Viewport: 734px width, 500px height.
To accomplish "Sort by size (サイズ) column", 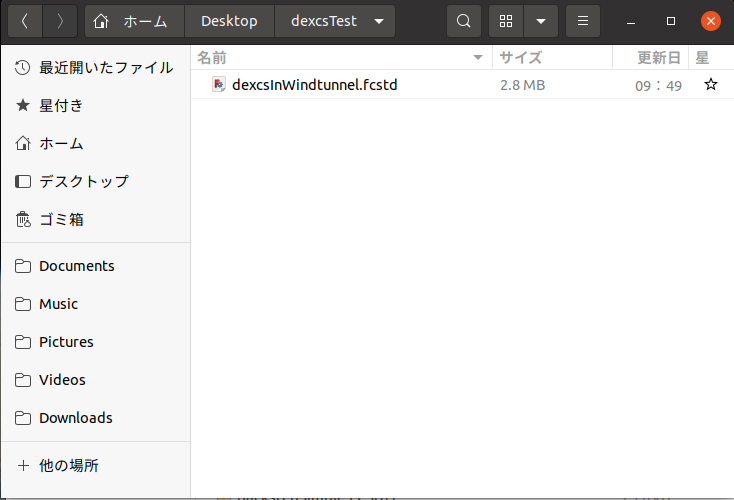I will pos(520,57).
